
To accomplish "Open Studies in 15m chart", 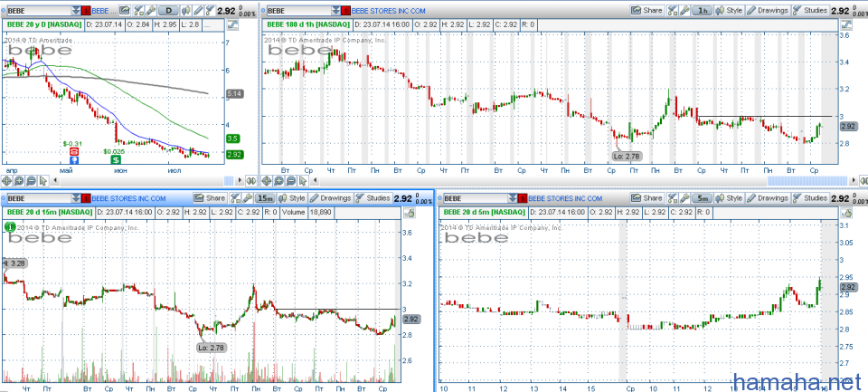I will tap(373, 198).
